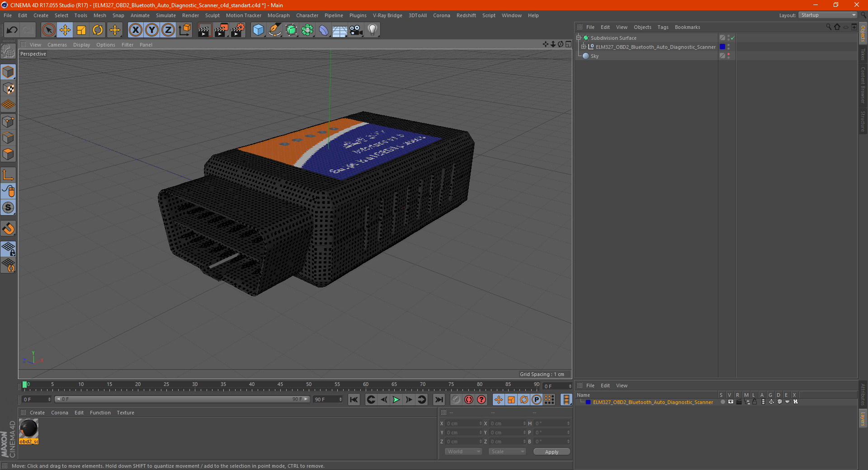Open the Takes side tab
Viewport: 868px width, 470px height.
(x=863, y=55)
